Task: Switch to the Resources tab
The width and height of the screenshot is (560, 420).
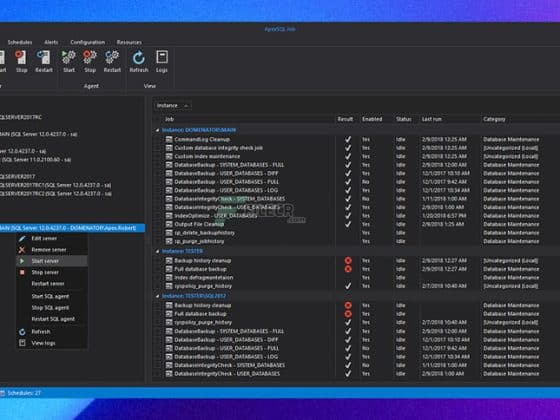Action: (x=129, y=42)
